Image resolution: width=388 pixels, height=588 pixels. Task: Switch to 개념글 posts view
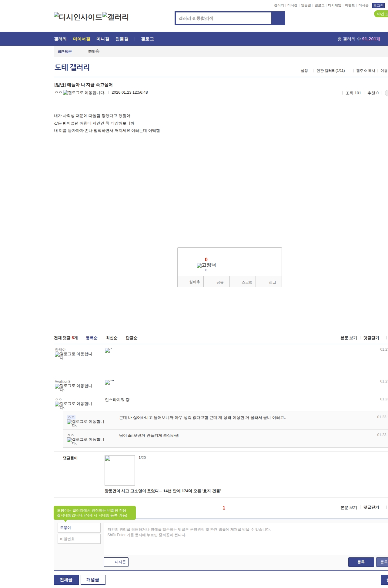[93, 580]
